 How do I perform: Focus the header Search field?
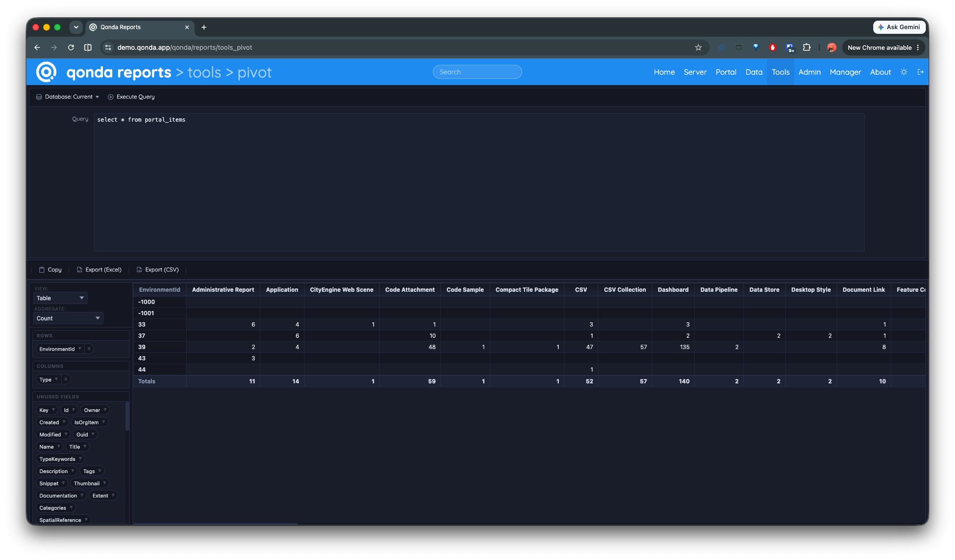pyautogui.click(x=477, y=72)
